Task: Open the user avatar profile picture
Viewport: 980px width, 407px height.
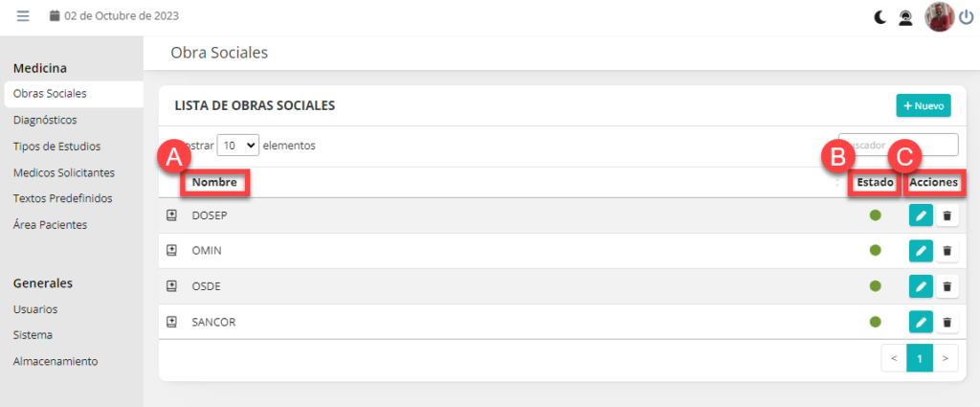Action: click(939, 16)
